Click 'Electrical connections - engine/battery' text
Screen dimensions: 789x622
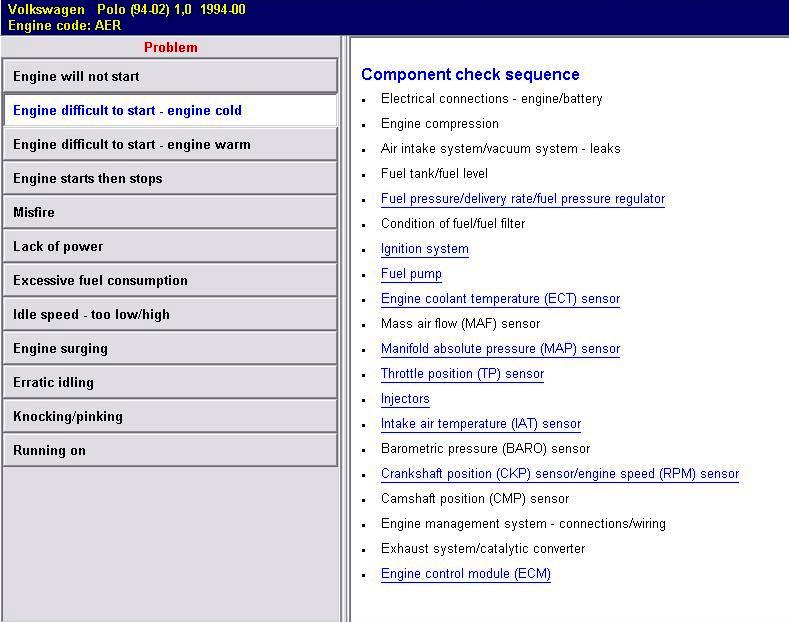pyautogui.click(x=492, y=99)
